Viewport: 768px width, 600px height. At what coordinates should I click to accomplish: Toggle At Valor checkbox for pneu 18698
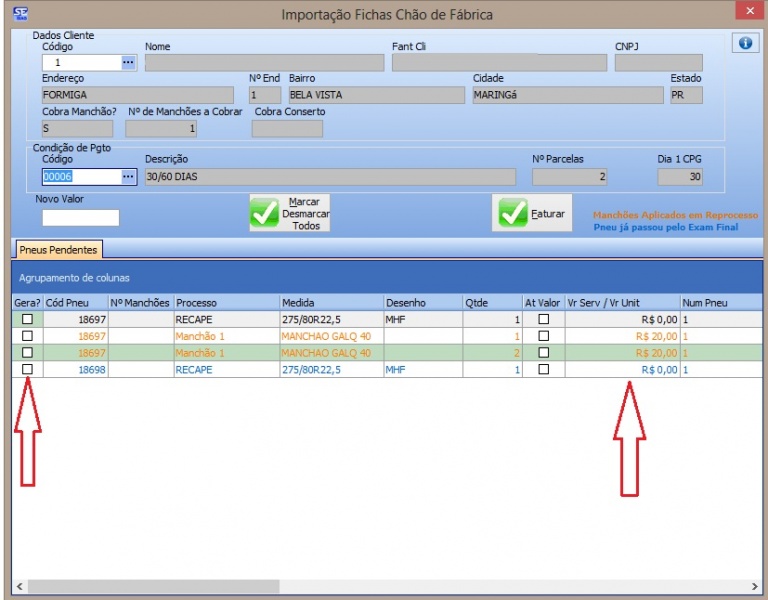(543, 369)
